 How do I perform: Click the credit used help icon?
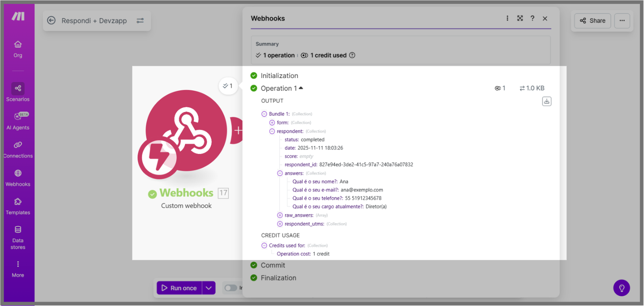[352, 55]
